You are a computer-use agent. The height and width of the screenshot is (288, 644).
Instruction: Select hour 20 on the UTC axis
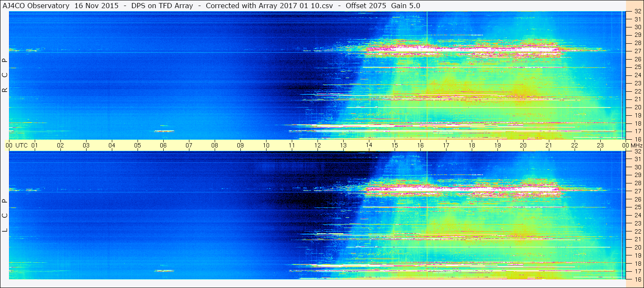[523, 145]
